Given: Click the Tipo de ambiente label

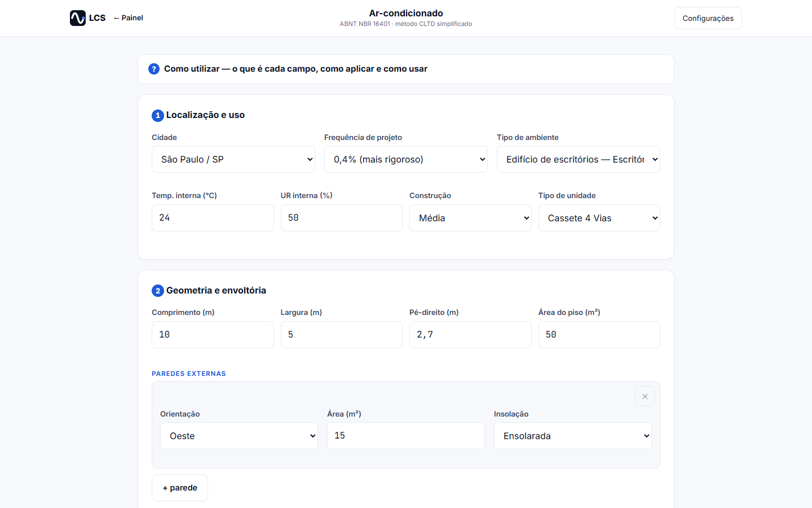Looking at the screenshot, I should tap(528, 137).
